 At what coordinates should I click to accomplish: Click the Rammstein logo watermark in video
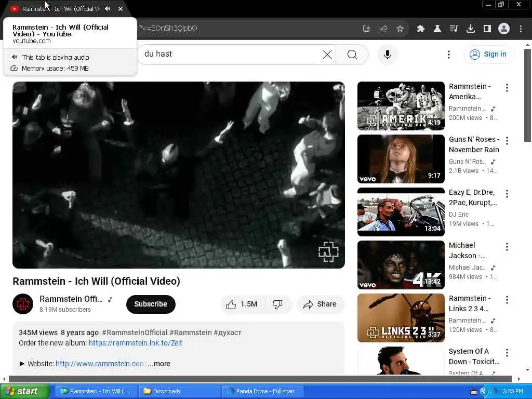(328, 252)
